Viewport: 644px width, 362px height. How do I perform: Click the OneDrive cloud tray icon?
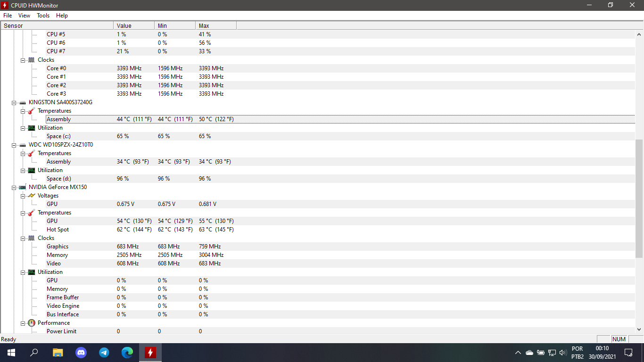529,353
